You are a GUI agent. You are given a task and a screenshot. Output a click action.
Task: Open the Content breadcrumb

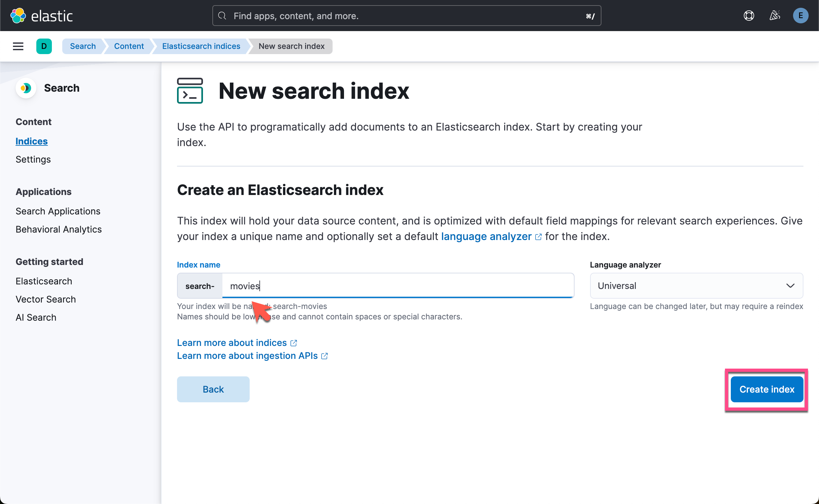coord(129,46)
